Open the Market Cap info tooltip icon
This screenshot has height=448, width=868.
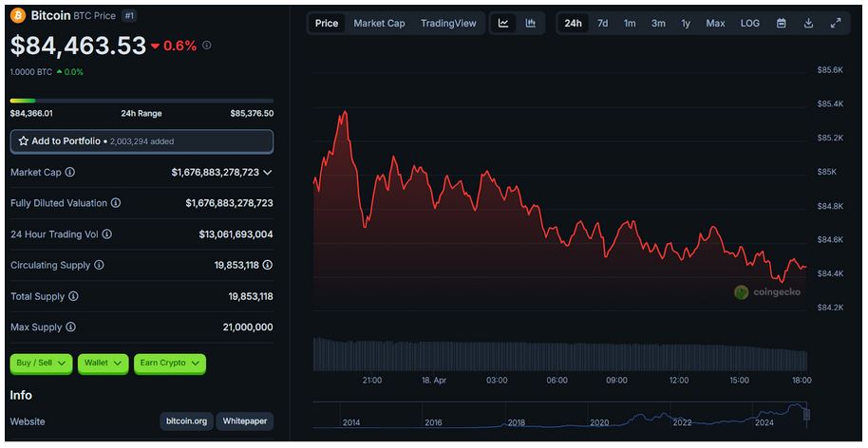pos(69,172)
